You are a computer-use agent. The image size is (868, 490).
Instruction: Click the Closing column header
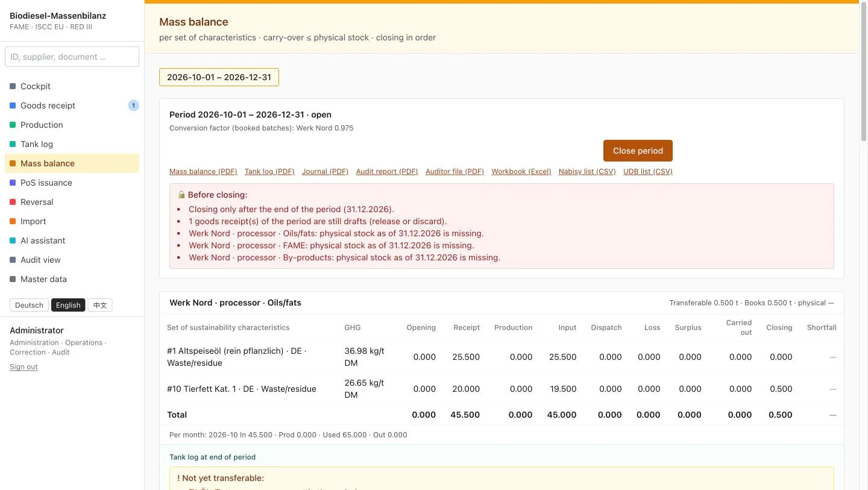click(x=779, y=327)
